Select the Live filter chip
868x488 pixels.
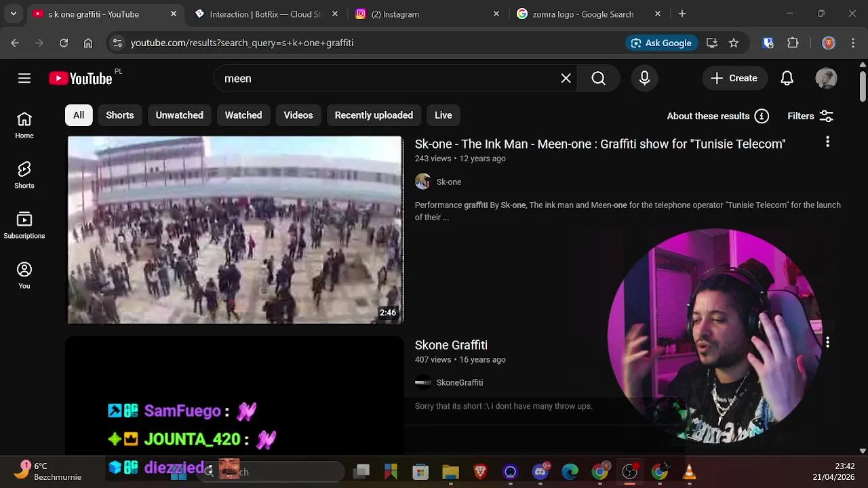[x=443, y=115]
